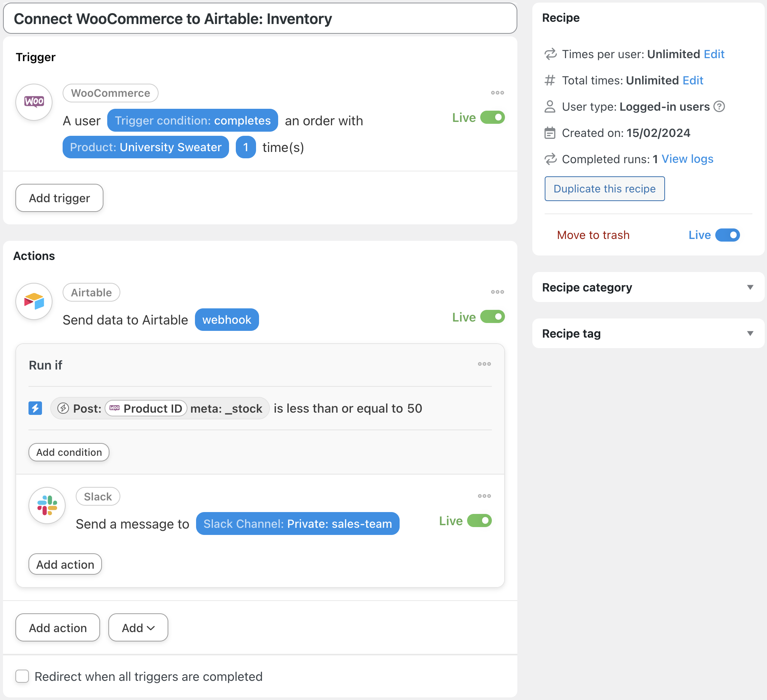Click the User type help question icon

[719, 107]
